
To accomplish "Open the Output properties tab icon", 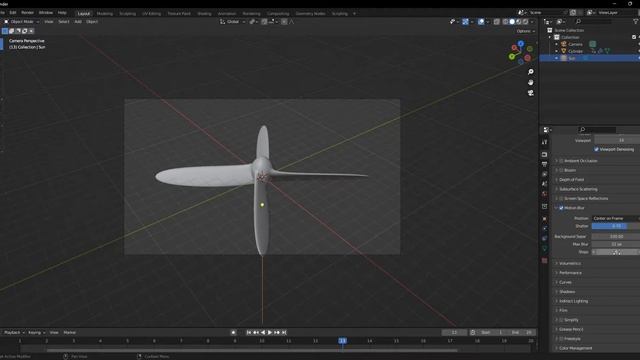I will [544, 164].
